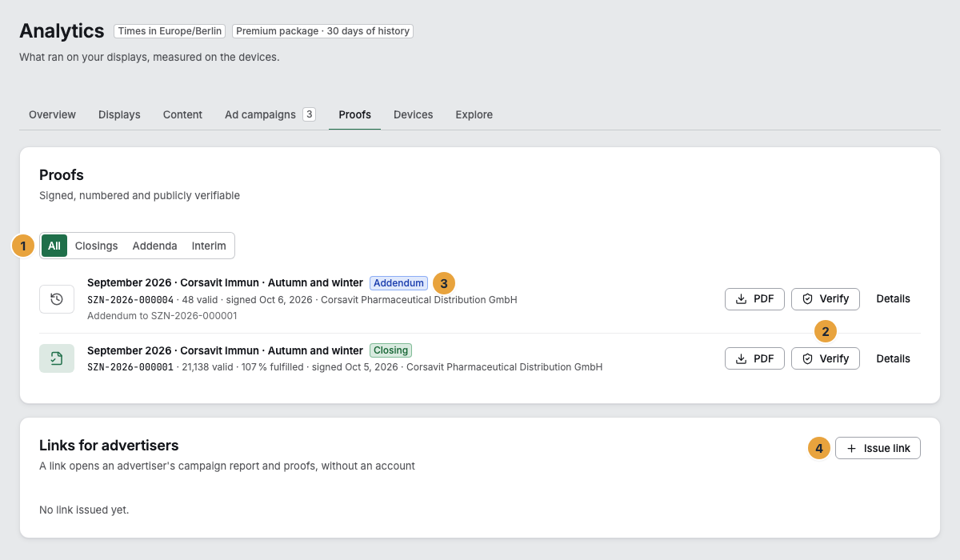Click the Analytics page title
Viewport: 960px width, 560px height.
click(x=62, y=31)
